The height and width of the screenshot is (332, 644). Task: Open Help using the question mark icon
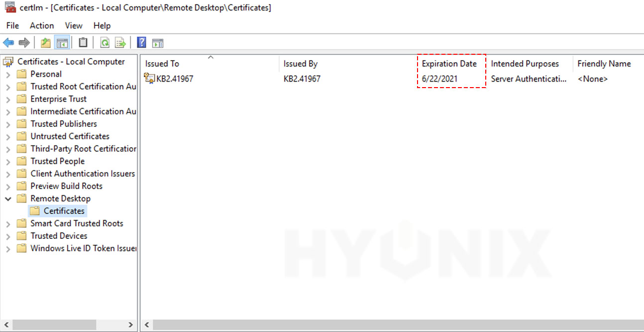142,42
